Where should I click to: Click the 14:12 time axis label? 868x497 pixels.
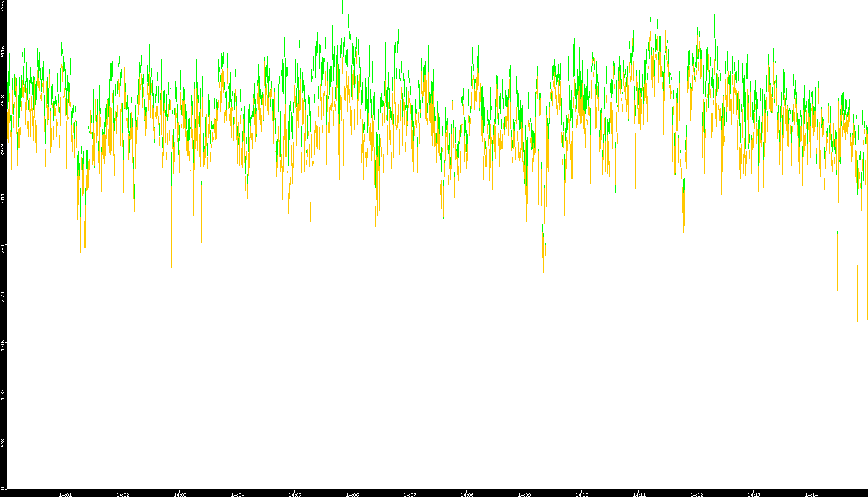pyautogui.click(x=696, y=495)
